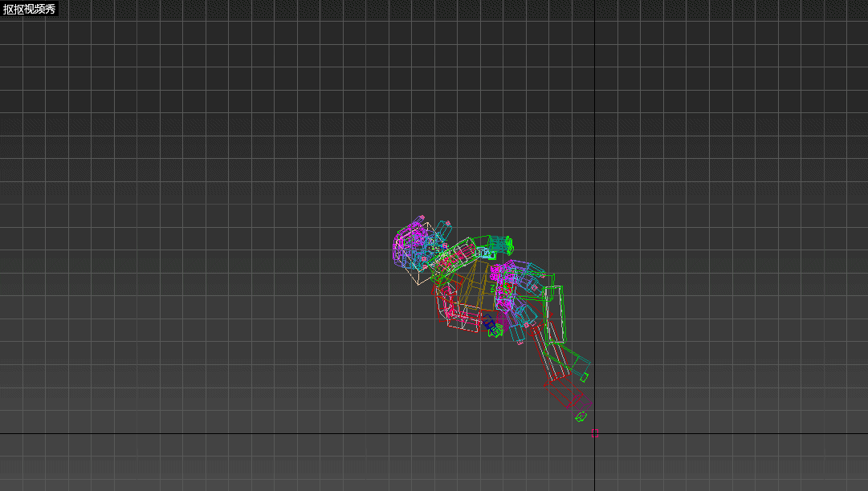868x491 pixels.
Task: Select the green hand wireframe at upper right
Action: coord(501,242)
